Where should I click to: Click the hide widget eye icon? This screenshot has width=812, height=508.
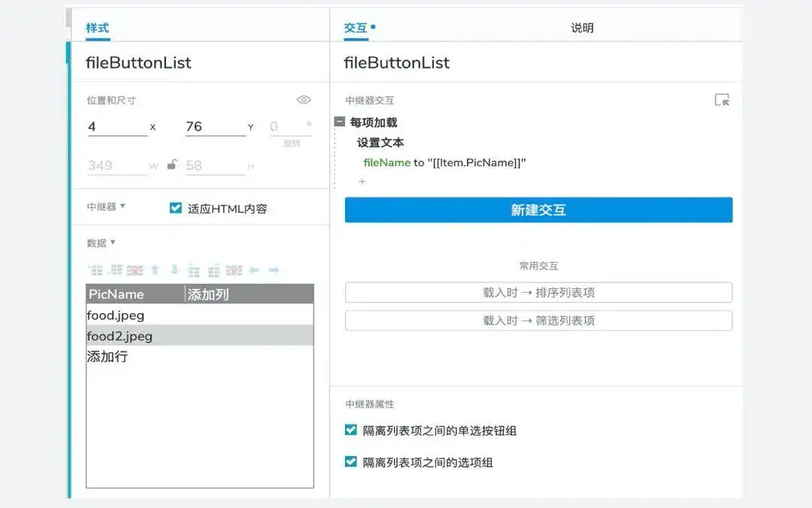(x=304, y=99)
